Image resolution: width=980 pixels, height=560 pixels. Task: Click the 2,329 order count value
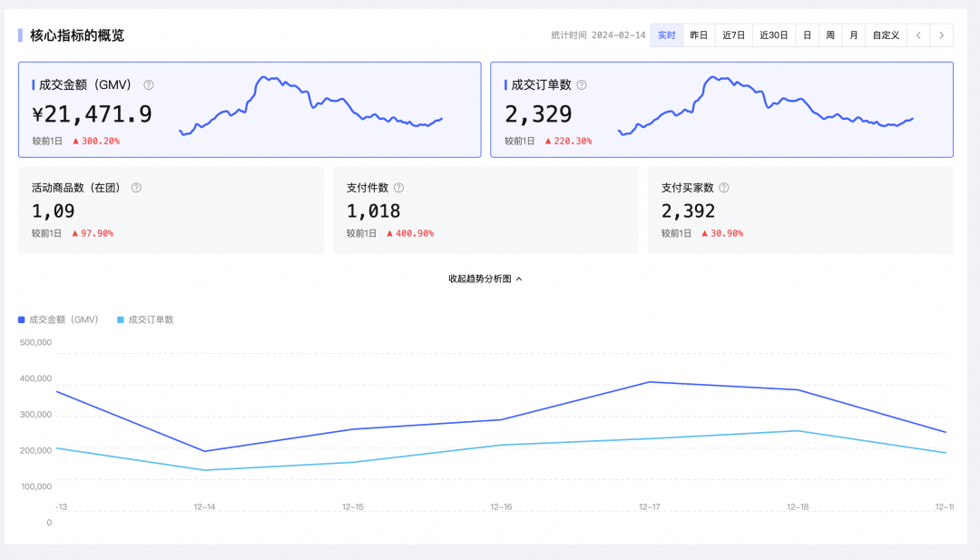click(x=538, y=114)
